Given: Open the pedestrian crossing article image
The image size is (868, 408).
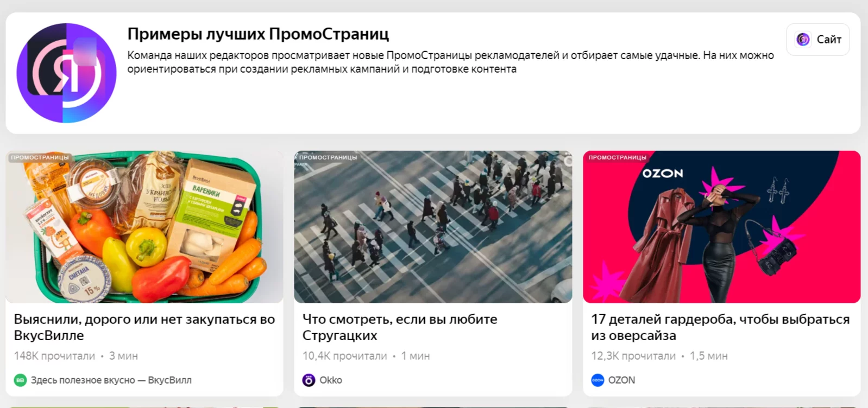Looking at the screenshot, I should tap(433, 227).
